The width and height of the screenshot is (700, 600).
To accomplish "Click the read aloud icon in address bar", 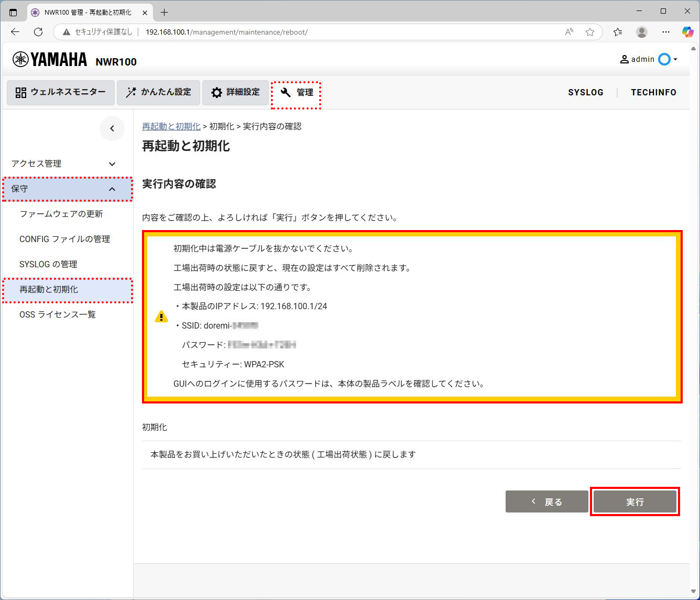I will pos(569,32).
